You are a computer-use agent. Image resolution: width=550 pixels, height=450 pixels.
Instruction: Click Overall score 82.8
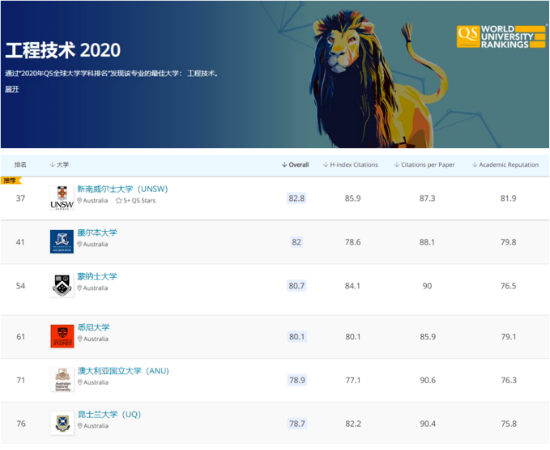coord(296,198)
